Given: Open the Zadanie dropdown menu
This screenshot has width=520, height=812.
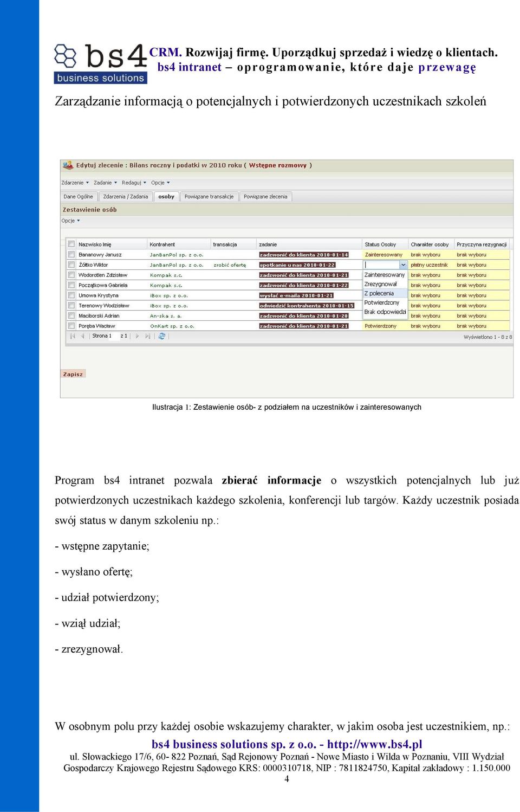Looking at the screenshot, I should pos(105,183).
